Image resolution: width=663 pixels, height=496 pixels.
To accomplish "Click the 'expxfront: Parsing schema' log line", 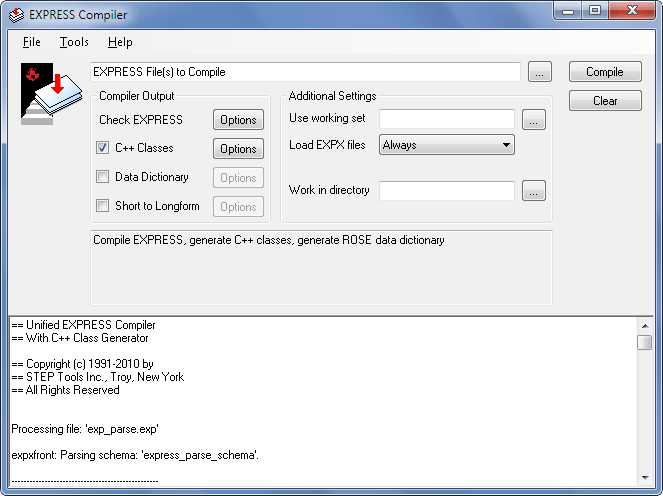I will point(135,455).
